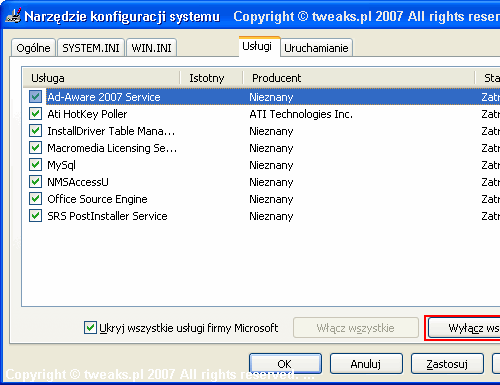The image size is (500, 385).
Task: Click the system configuration title bar icon
Action: click(x=13, y=15)
